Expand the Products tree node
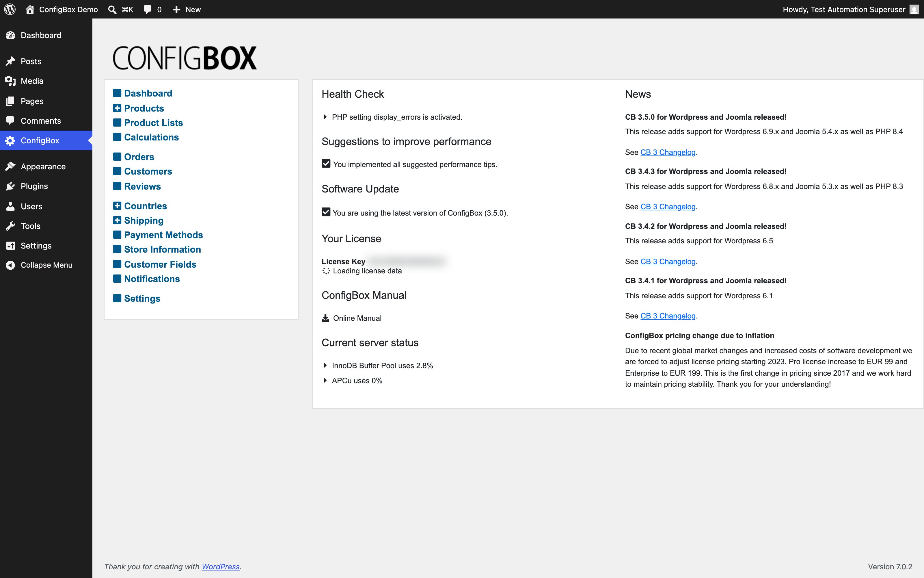The width and height of the screenshot is (924, 578). pos(117,108)
